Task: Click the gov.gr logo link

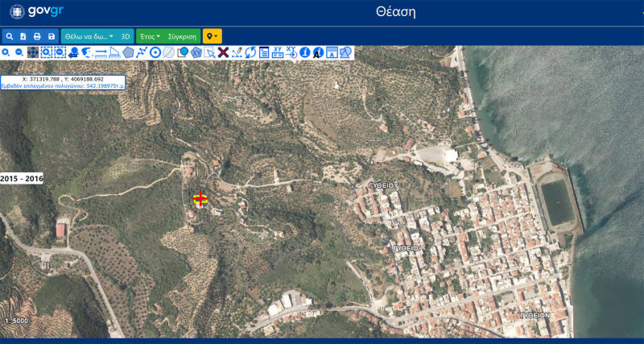Action: (38, 12)
